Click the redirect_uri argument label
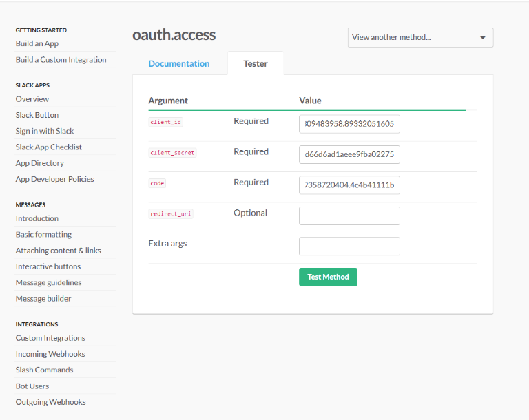Viewport: 529px width, 420px height. (x=171, y=214)
